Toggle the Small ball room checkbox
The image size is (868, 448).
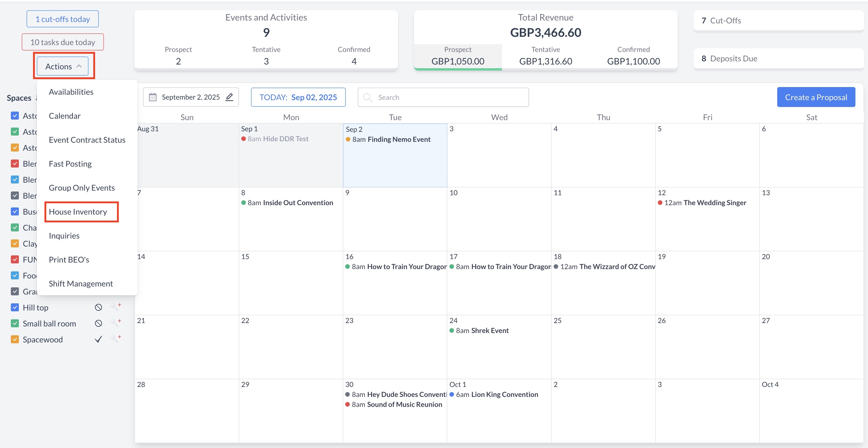(x=15, y=323)
